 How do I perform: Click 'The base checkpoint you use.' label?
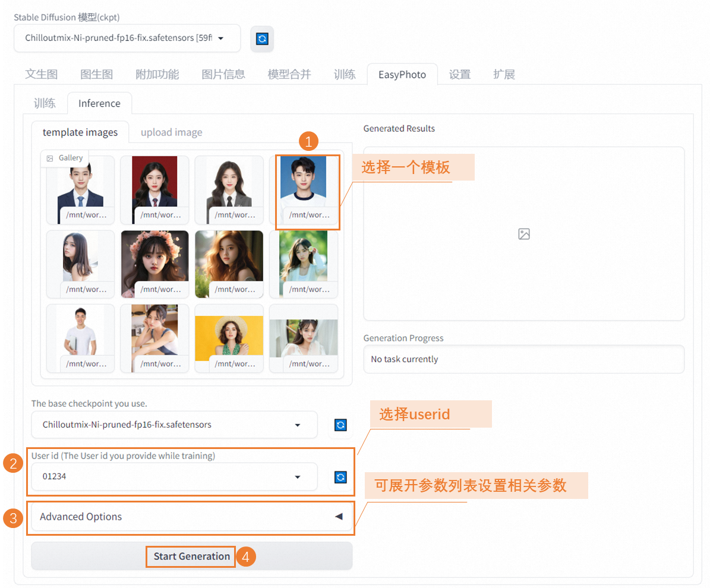[89, 403]
